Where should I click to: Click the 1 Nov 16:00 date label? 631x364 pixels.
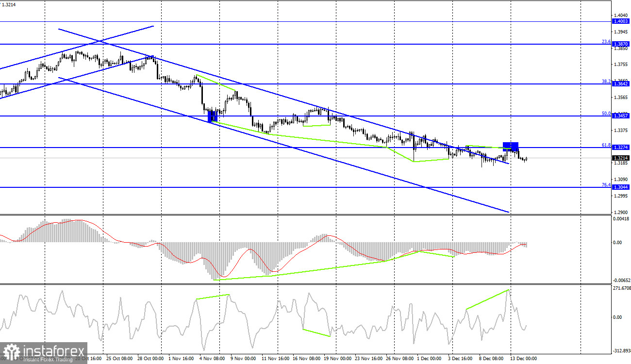[x=182, y=359]
